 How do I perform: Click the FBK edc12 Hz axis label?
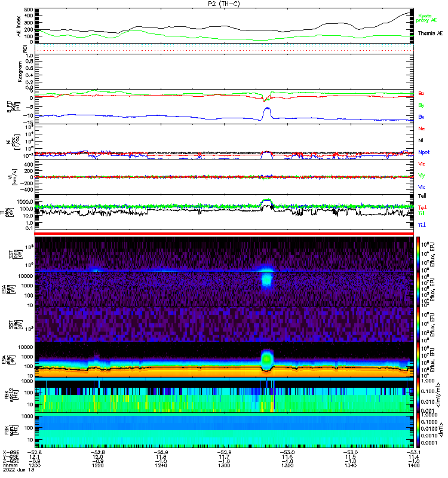pos(11,395)
